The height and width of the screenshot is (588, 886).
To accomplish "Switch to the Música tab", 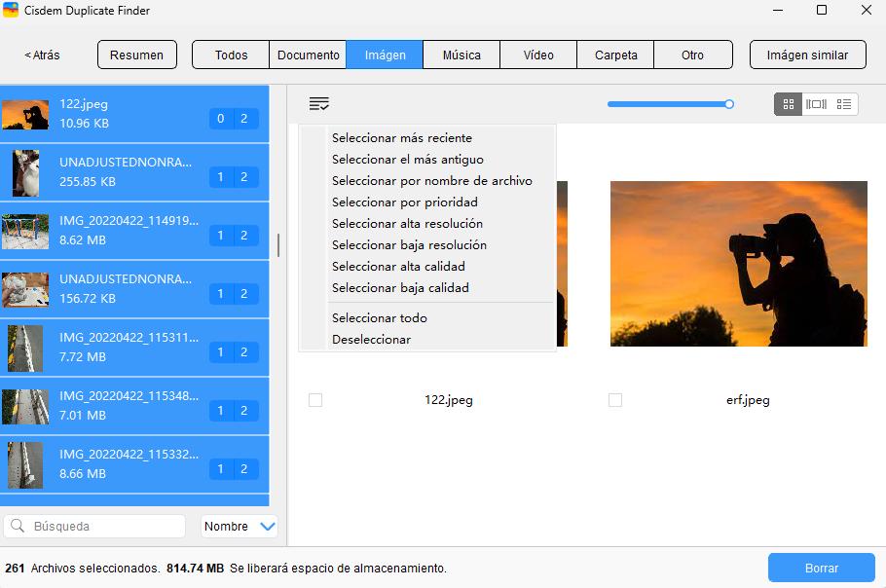I will (461, 55).
